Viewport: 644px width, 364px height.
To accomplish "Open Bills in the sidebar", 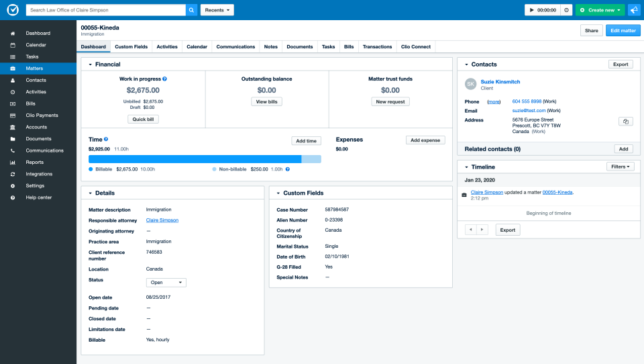I will pos(38,103).
